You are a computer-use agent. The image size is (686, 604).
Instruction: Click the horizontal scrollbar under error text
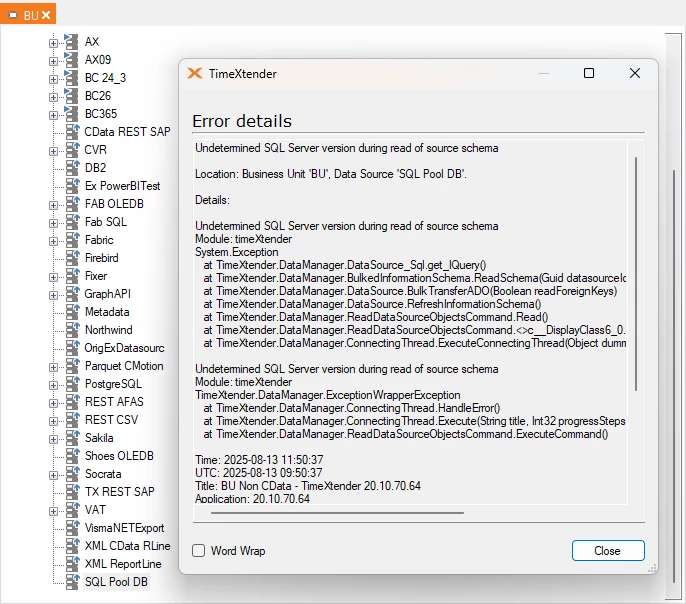pyautogui.click(x=337, y=513)
